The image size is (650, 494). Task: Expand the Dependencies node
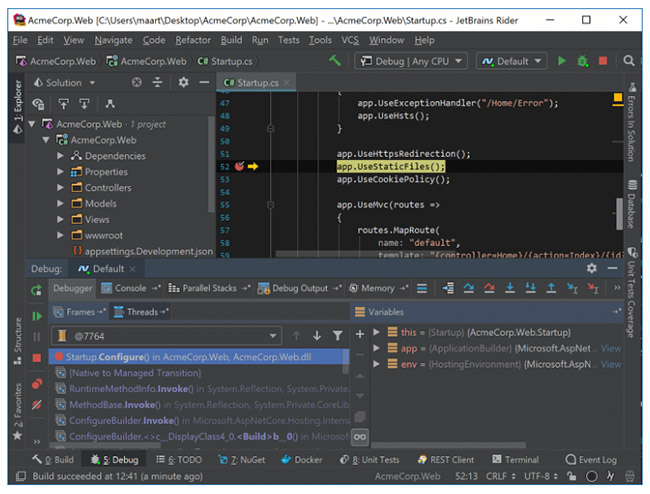[61, 156]
